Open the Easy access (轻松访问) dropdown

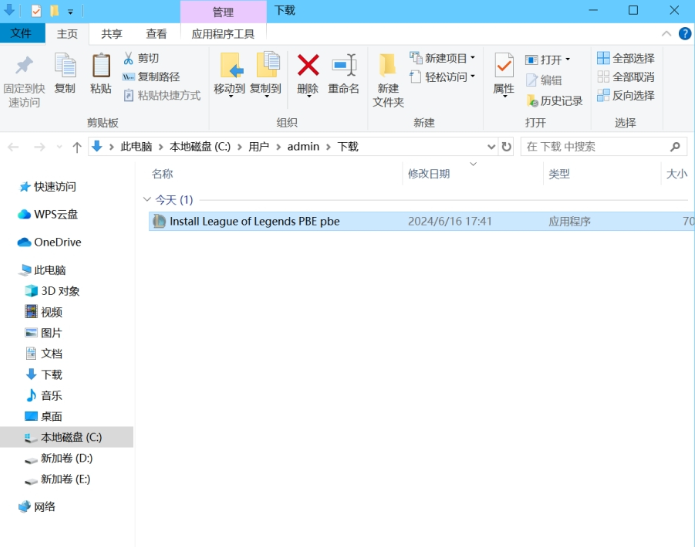click(x=442, y=77)
